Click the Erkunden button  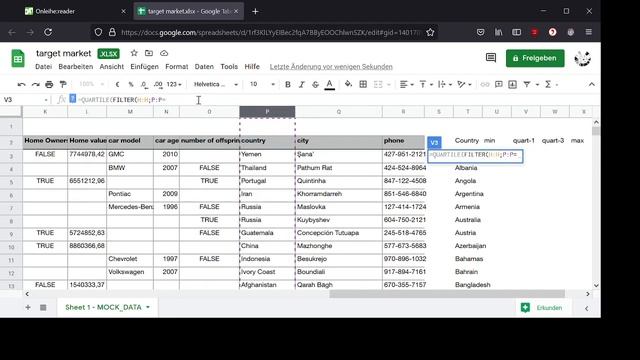[x=542, y=308]
